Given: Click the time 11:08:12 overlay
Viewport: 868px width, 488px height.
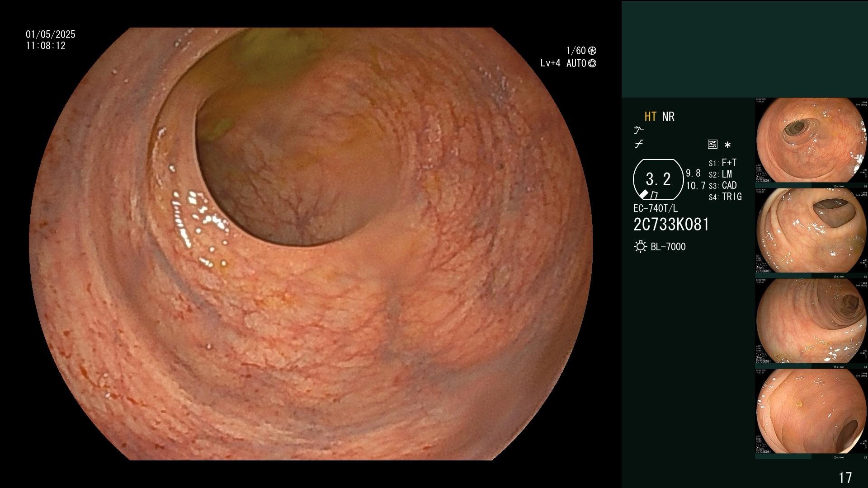Looking at the screenshot, I should pyautogui.click(x=46, y=46).
